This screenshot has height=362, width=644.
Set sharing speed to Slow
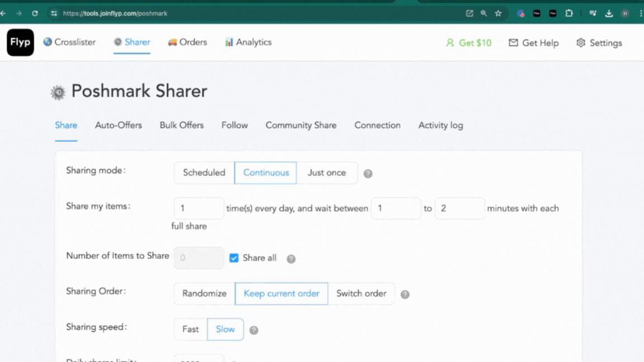tap(225, 330)
